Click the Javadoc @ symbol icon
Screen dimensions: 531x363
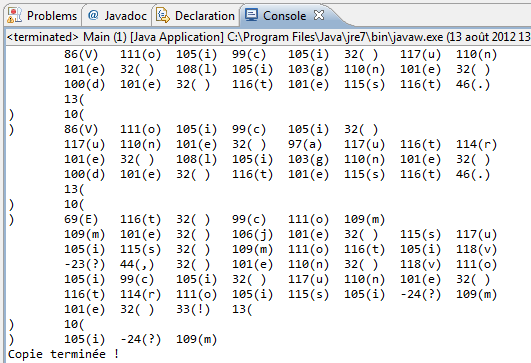93,15
